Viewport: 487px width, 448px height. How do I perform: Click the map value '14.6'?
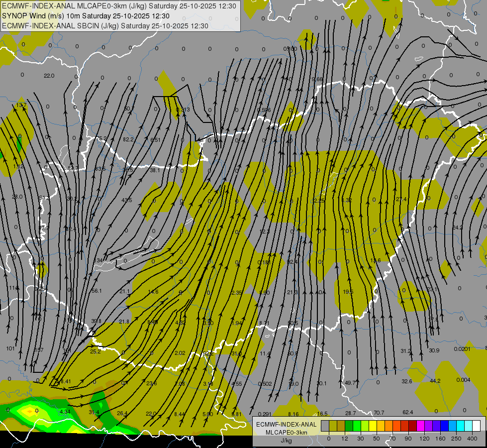[x=153, y=292]
